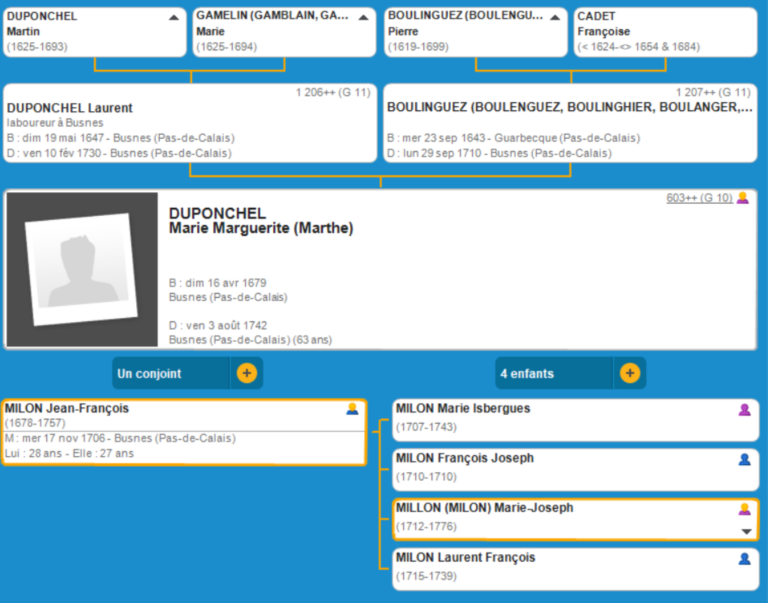This screenshot has width=768, height=603.
Task: Open Françoise Cadet's card
Action: [x=665, y=32]
